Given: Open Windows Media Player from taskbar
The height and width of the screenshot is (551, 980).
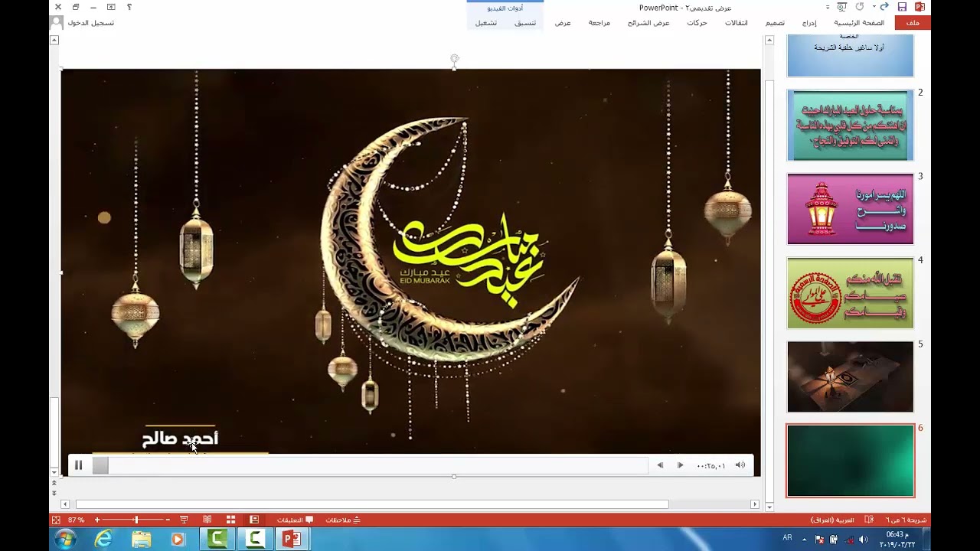Looking at the screenshot, I should tap(178, 540).
